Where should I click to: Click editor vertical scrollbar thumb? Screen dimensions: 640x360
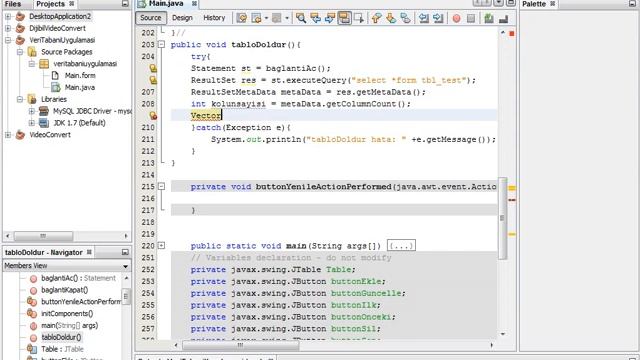502,218
